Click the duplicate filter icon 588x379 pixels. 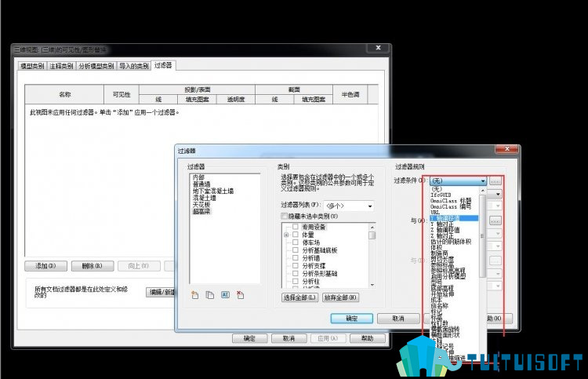click(x=210, y=295)
